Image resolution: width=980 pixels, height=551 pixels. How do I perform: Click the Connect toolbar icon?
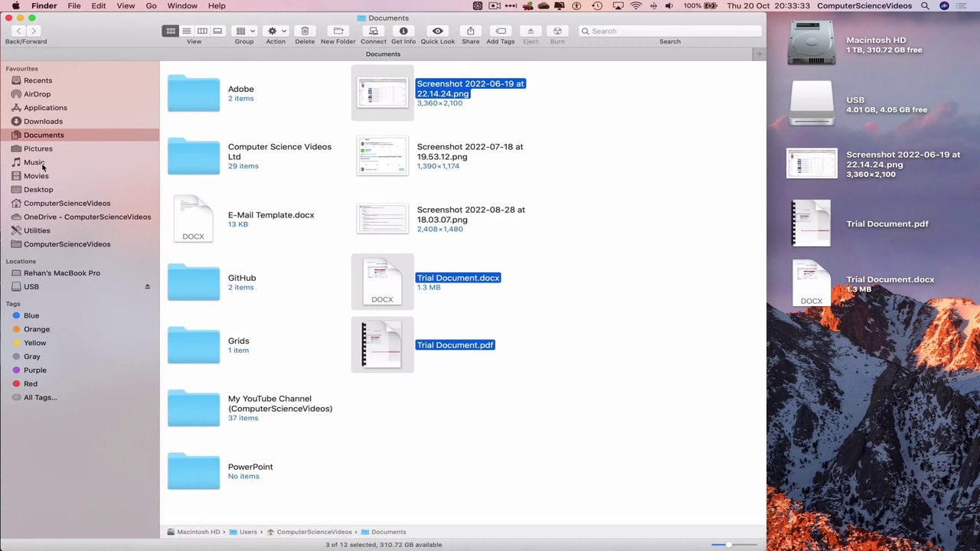[x=373, y=31]
